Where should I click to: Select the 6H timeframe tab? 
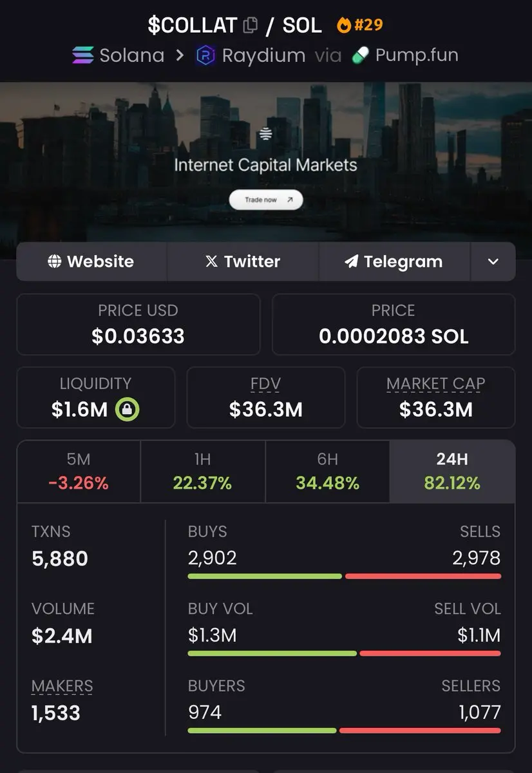coord(327,472)
